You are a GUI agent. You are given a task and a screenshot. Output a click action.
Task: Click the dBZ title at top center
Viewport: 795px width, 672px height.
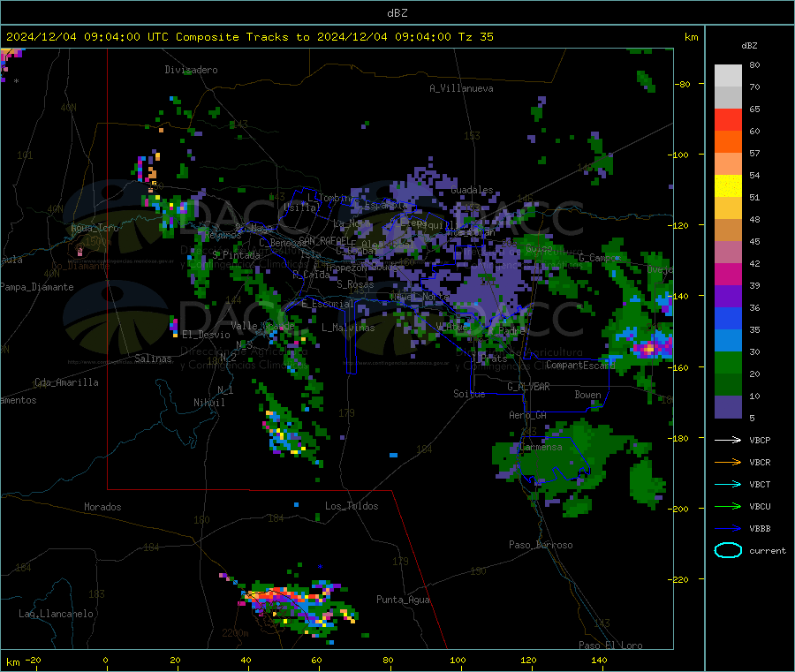(x=397, y=13)
